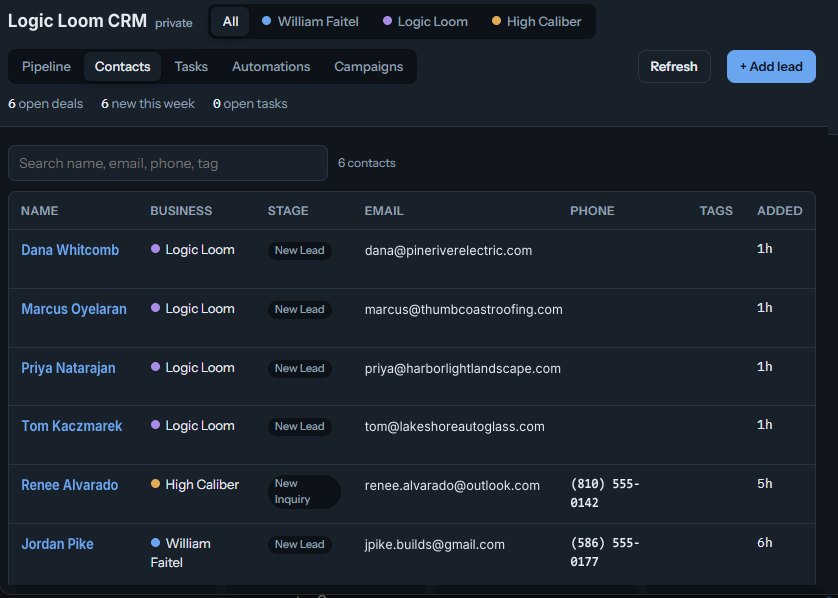Open the Automations tab
The height and width of the screenshot is (598, 838).
(x=271, y=66)
